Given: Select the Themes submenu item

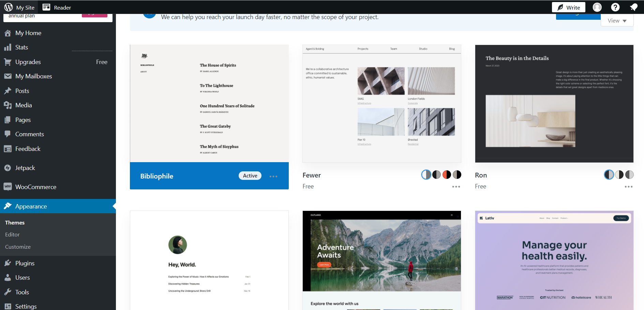Looking at the screenshot, I should [15, 223].
